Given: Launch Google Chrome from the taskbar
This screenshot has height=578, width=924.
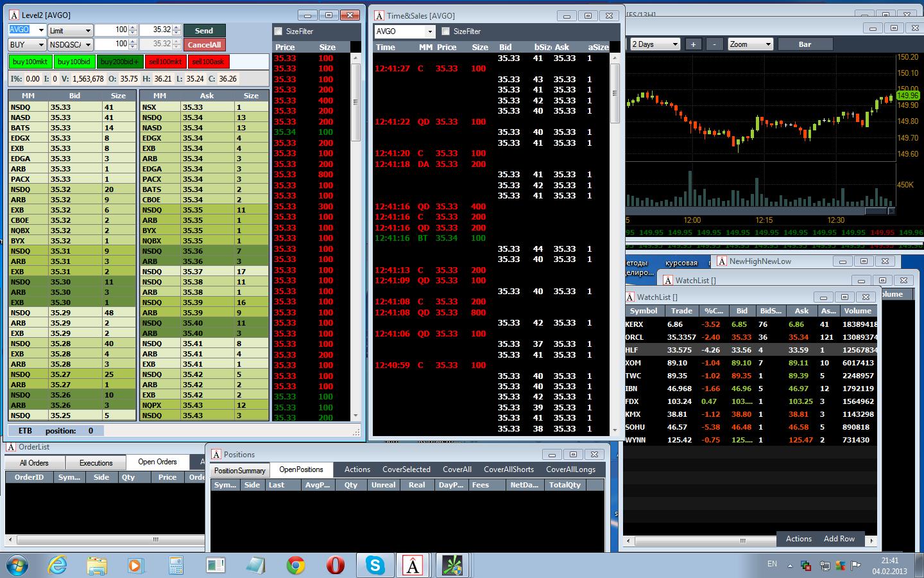Looking at the screenshot, I should point(296,565).
